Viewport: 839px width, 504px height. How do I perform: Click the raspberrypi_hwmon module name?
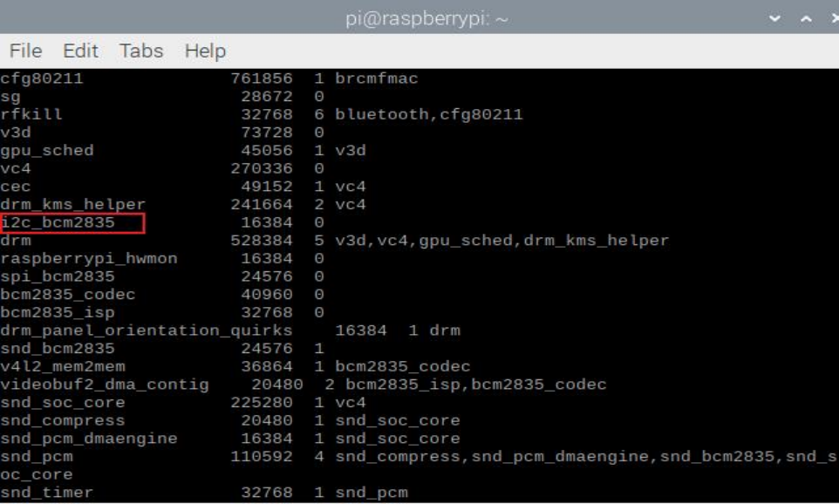click(x=89, y=258)
